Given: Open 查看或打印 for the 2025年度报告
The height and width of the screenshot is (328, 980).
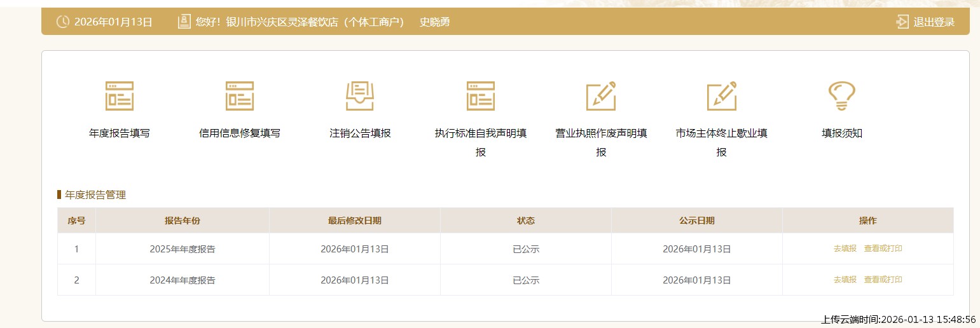Looking at the screenshot, I should (x=883, y=249).
